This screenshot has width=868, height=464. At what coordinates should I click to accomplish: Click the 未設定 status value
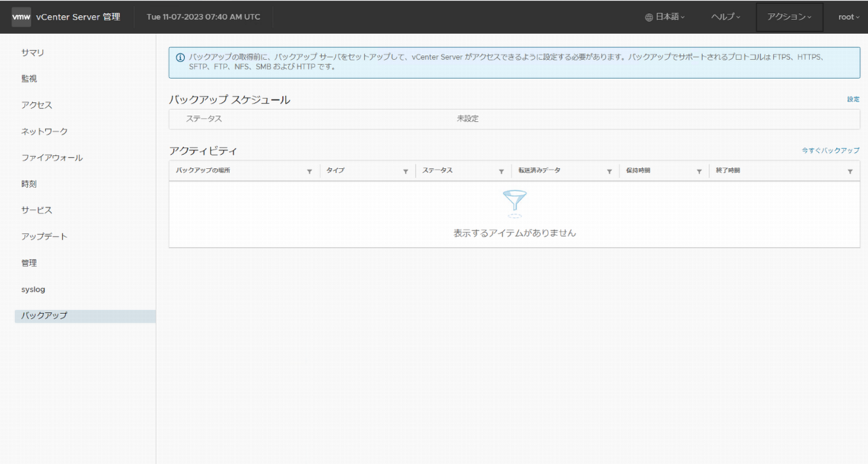point(468,119)
